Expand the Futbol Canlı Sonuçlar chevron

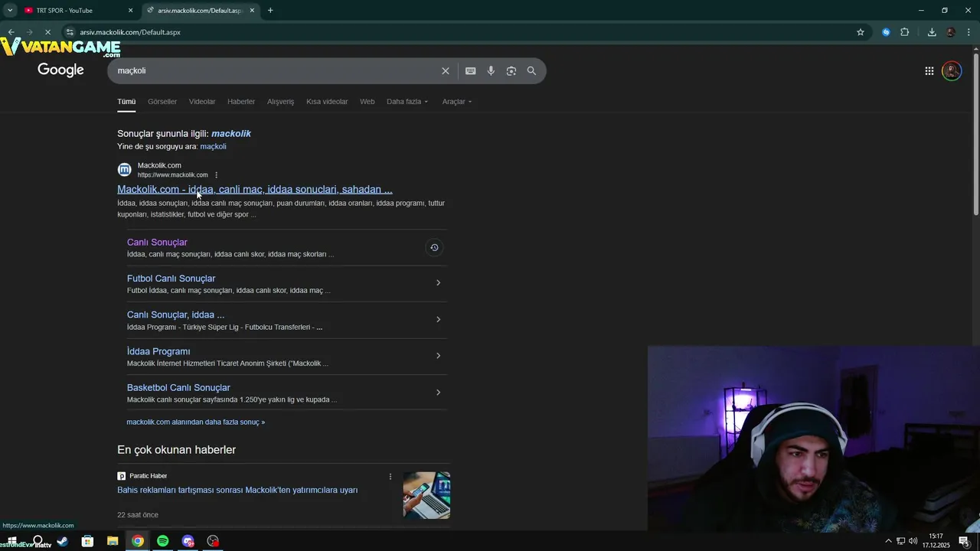[438, 282]
